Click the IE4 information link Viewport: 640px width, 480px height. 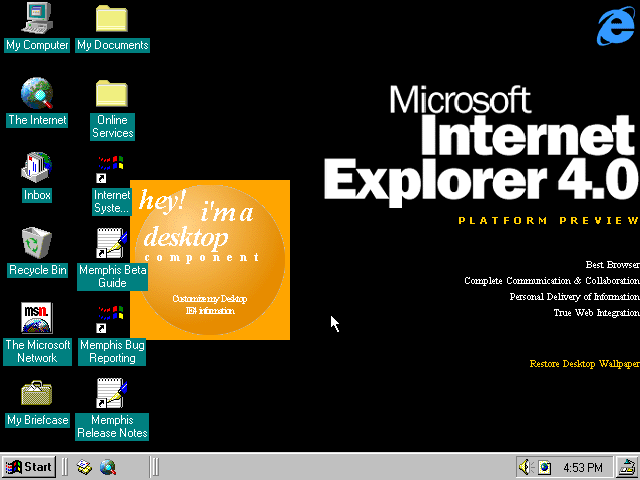pos(210,311)
